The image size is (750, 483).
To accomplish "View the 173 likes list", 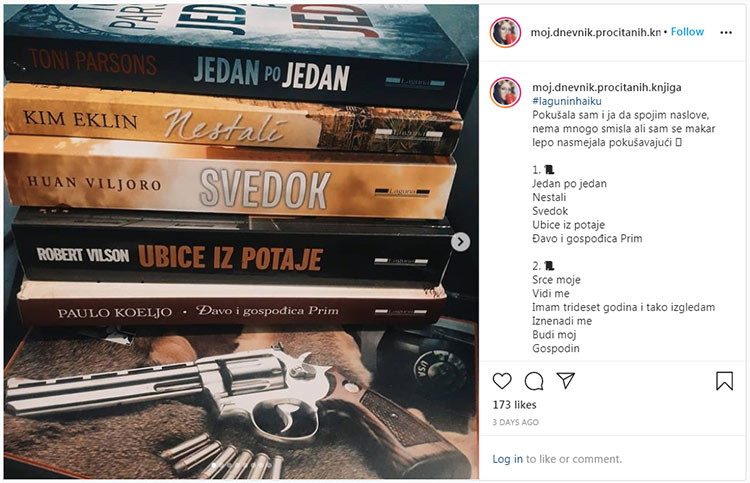I will coord(514,405).
